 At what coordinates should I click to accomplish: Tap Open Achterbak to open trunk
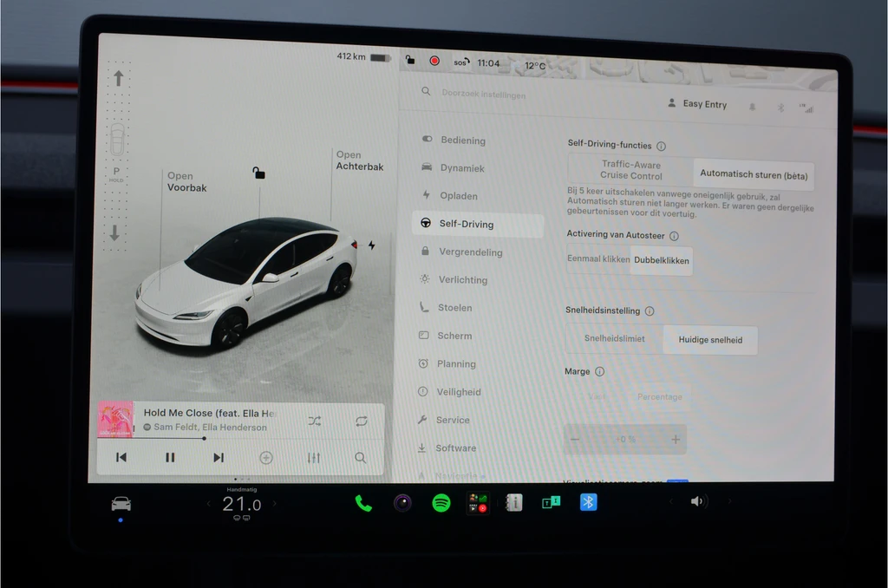[360, 160]
